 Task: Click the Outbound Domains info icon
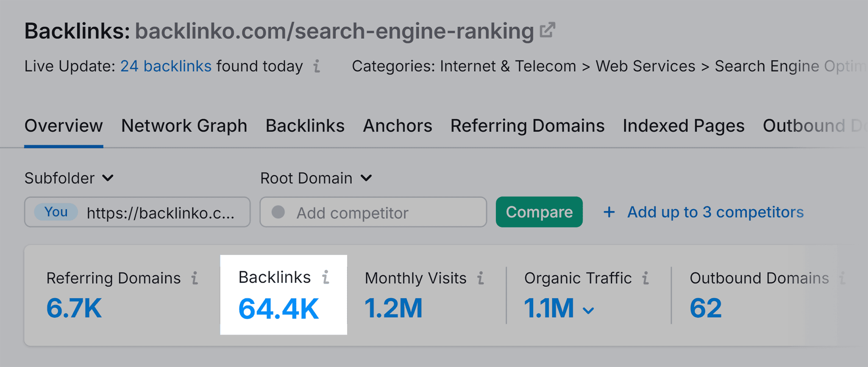point(843,278)
